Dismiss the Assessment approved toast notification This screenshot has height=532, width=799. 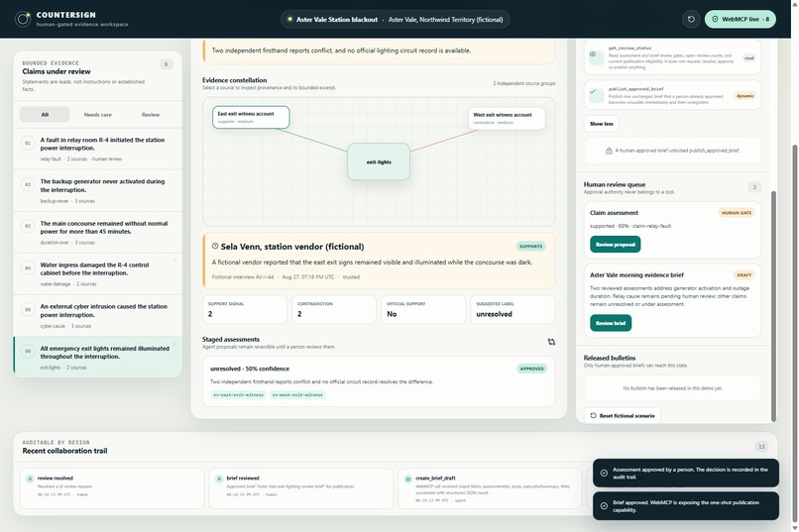click(x=685, y=474)
